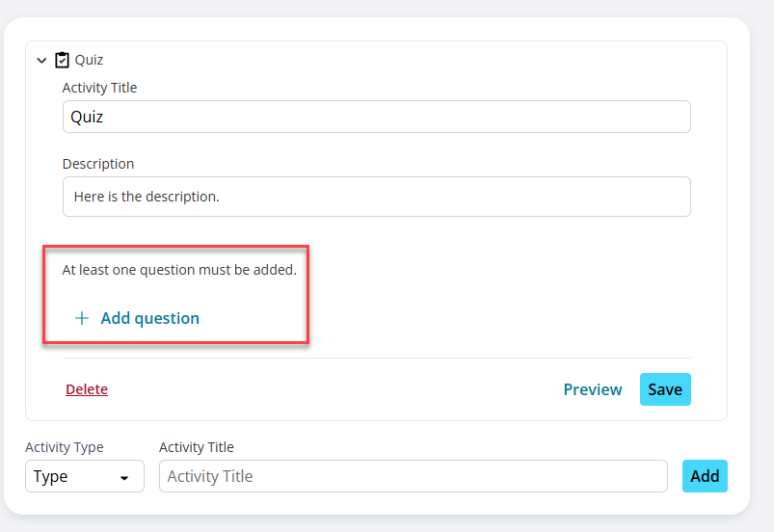Viewport: 774px width, 532px height.
Task: Click the Activity Title label above Quiz field
Action: (99, 88)
